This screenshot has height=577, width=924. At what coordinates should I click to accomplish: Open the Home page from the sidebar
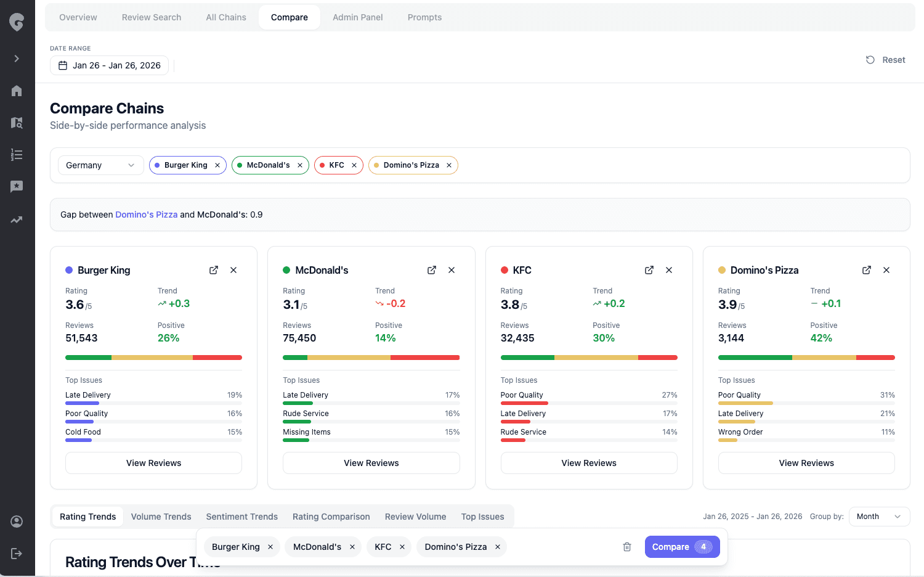click(x=17, y=91)
